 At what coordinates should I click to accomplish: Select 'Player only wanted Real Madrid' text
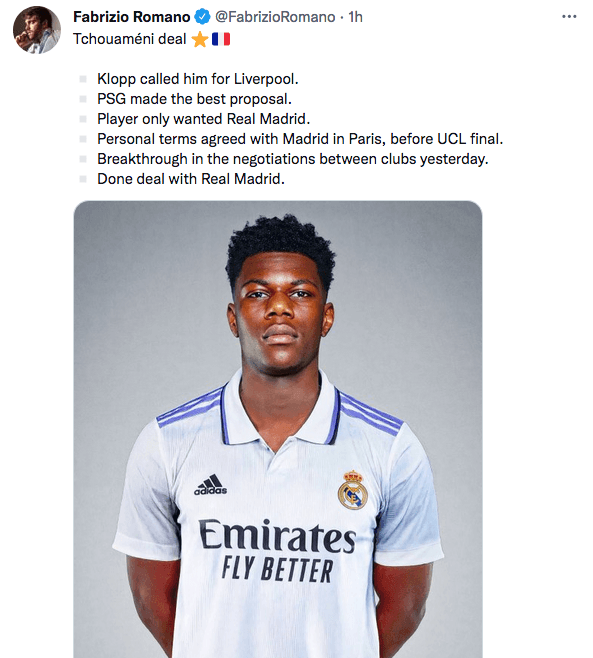point(204,119)
